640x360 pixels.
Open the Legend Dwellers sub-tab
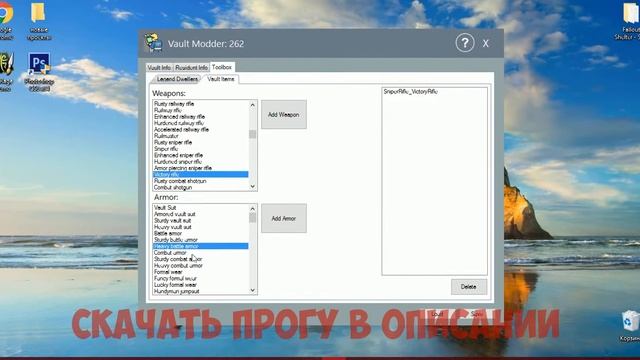[x=177, y=79]
